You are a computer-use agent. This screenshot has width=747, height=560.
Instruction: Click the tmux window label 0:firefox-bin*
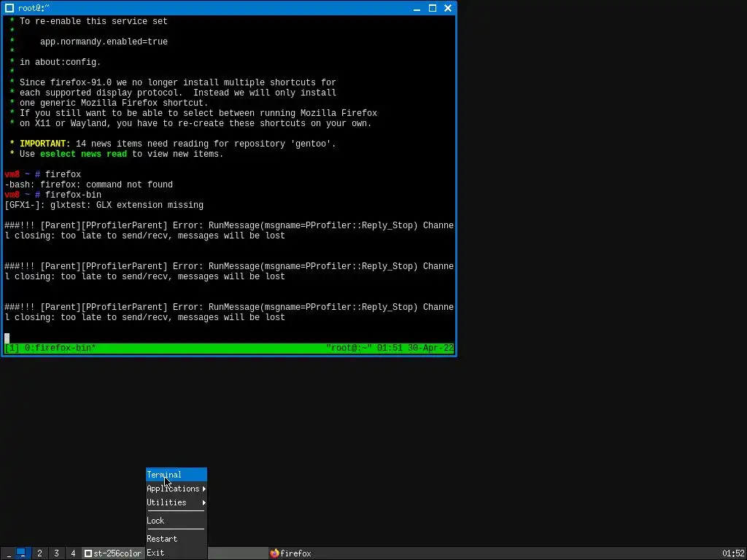pyautogui.click(x=60, y=348)
